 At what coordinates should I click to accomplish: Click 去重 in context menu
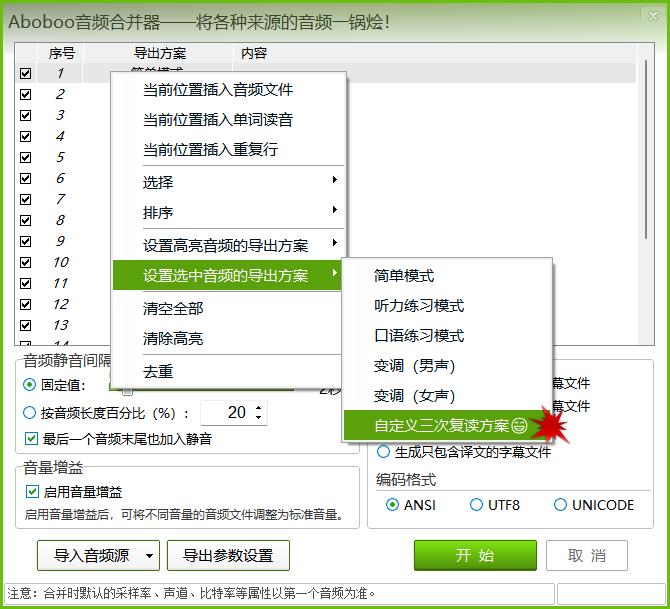point(228,371)
